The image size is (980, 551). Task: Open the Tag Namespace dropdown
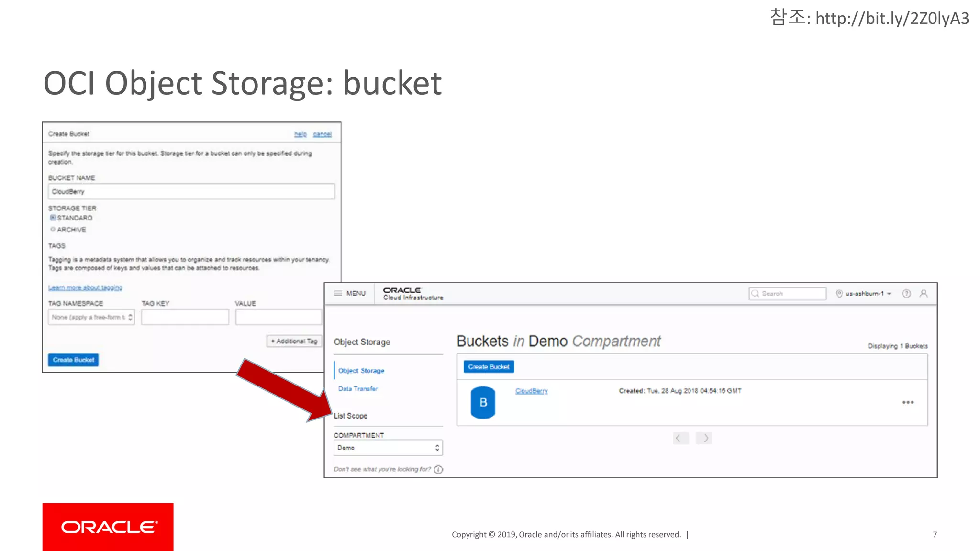pos(91,317)
